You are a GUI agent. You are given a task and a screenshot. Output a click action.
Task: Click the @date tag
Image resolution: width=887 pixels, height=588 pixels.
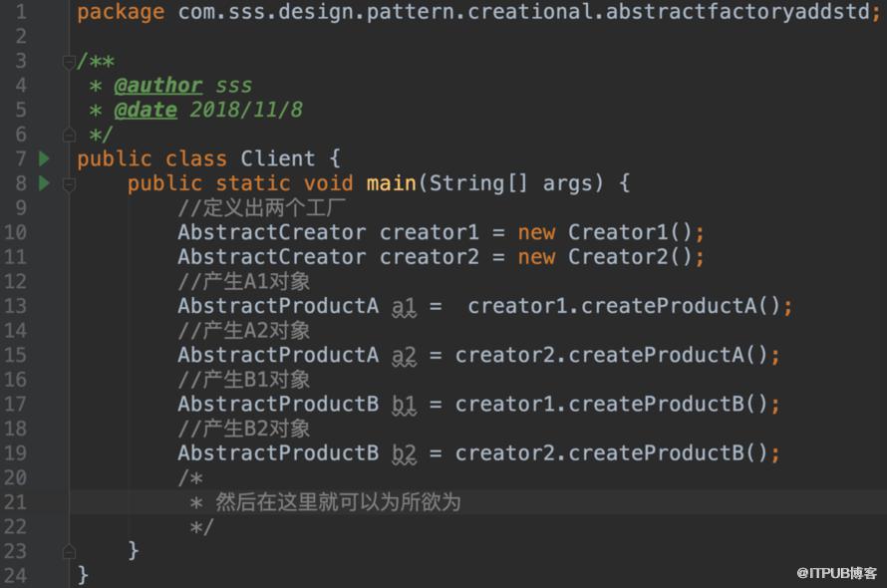[146, 110]
